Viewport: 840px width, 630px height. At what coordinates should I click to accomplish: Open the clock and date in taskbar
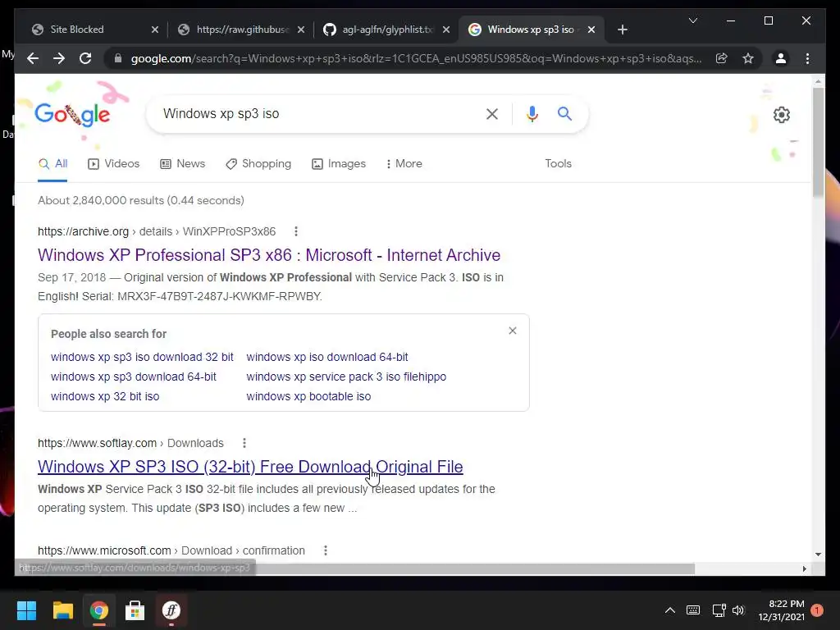click(x=781, y=610)
